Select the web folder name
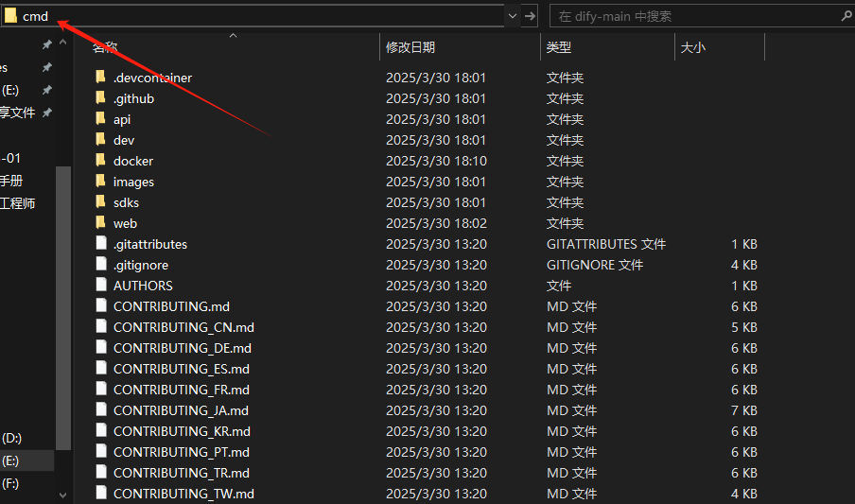The height and width of the screenshot is (504, 855). click(x=125, y=223)
